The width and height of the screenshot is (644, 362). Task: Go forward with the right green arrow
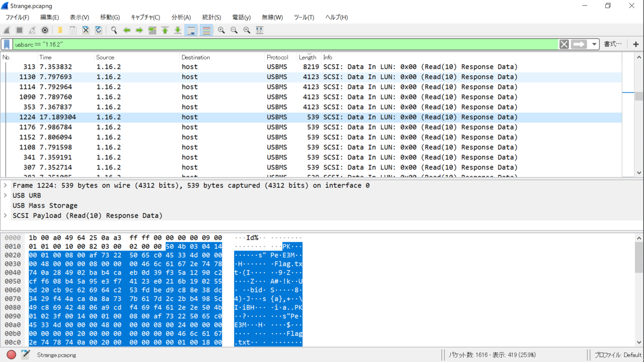(140, 31)
